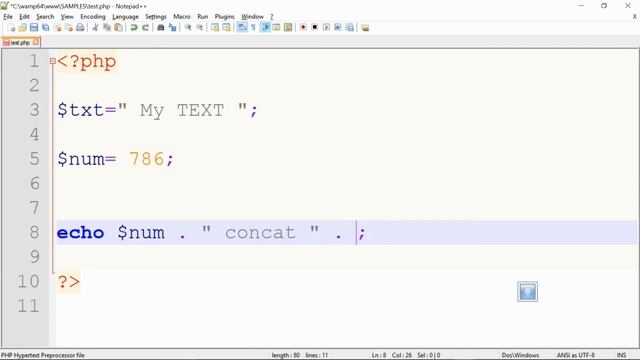Click the Open file toolbar icon

pyautogui.click(x=22, y=27)
